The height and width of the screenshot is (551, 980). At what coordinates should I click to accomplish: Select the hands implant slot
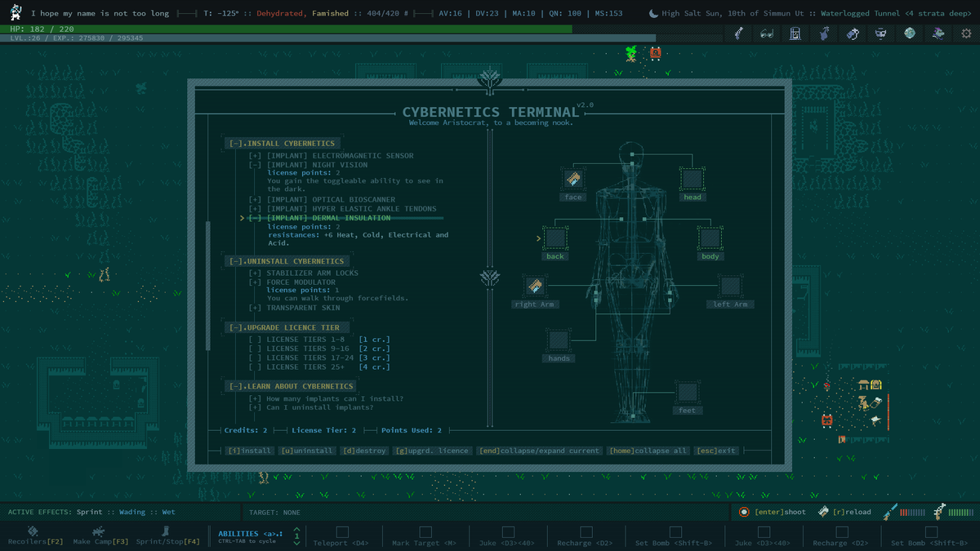(x=558, y=340)
